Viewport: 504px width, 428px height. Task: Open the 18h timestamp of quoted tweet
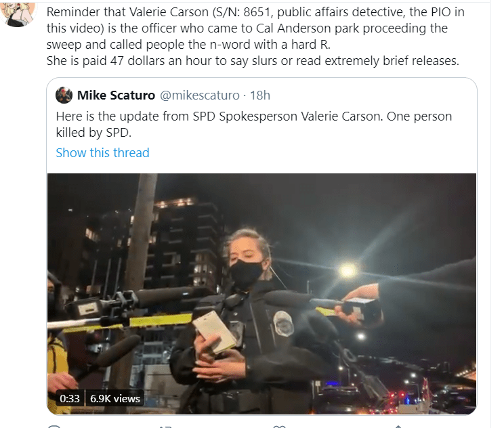260,95
